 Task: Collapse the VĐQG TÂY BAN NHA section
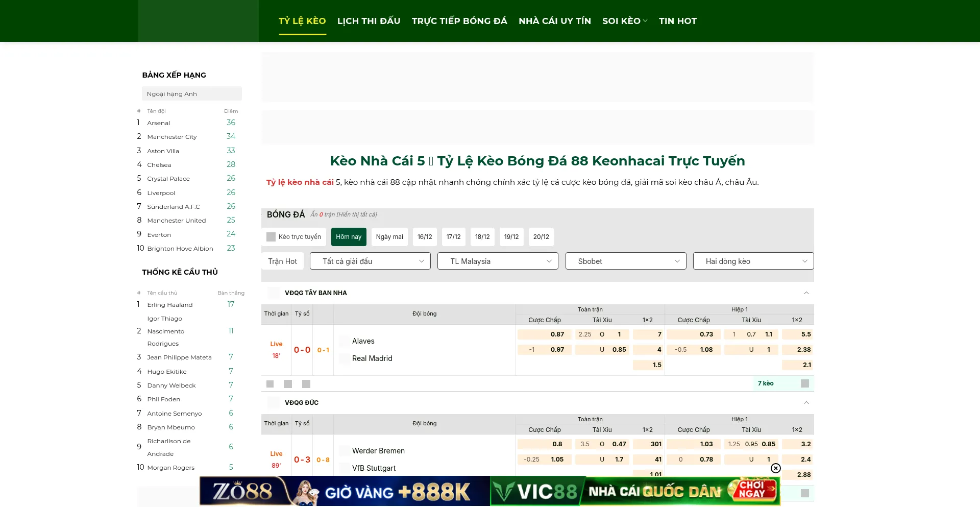(806, 293)
